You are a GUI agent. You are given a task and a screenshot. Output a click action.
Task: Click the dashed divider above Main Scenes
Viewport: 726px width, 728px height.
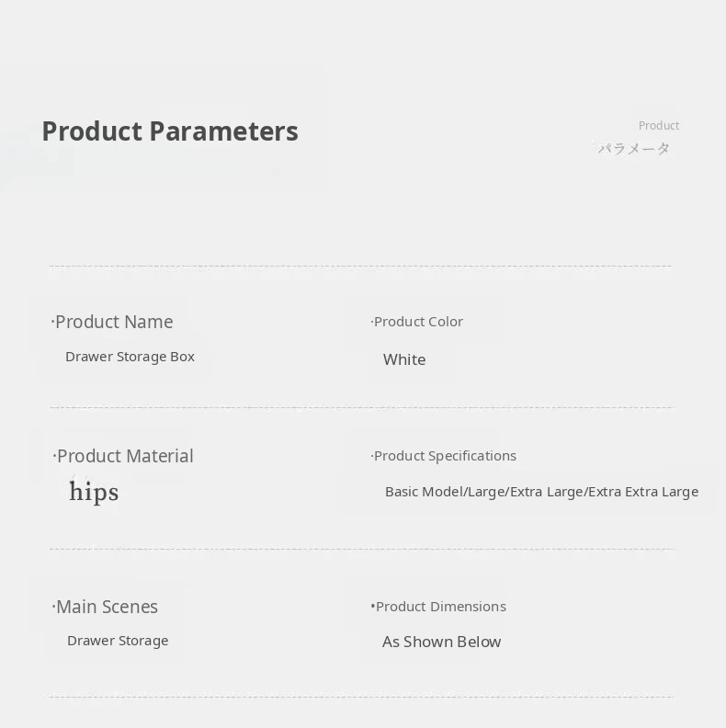[360, 549]
